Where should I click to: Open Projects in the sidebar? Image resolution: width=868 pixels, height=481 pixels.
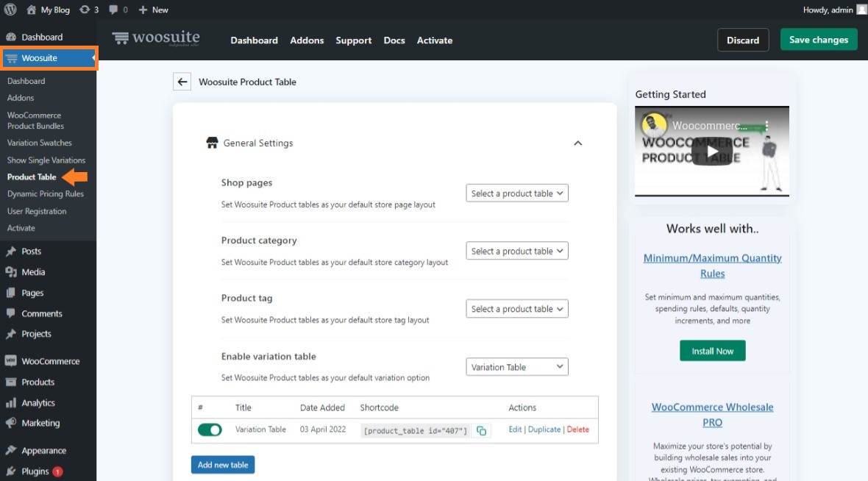pos(36,334)
